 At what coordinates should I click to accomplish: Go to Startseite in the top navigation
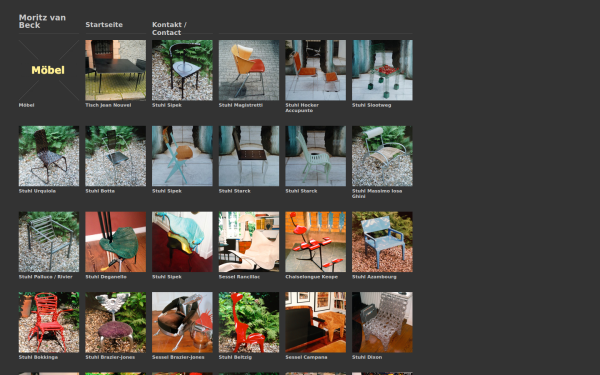(x=104, y=24)
